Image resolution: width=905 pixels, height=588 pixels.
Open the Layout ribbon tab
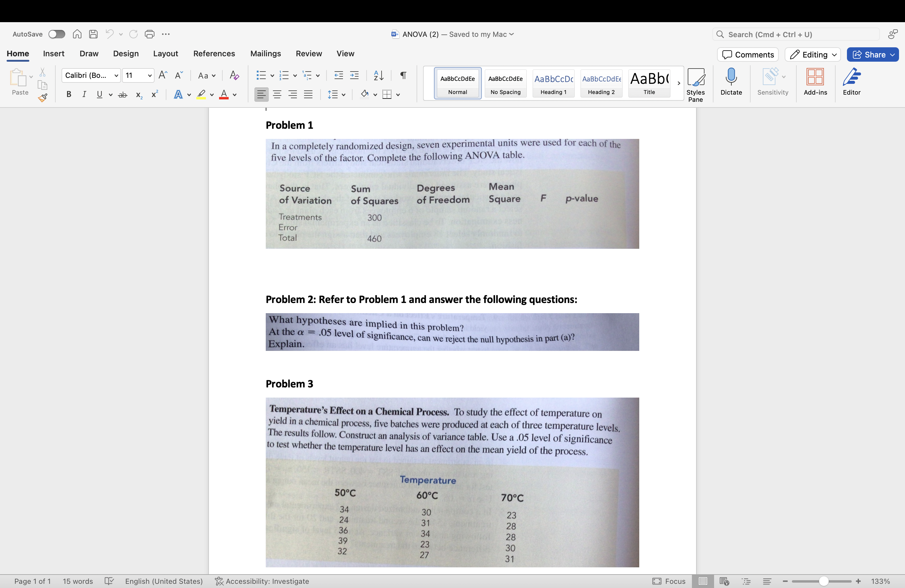(165, 54)
